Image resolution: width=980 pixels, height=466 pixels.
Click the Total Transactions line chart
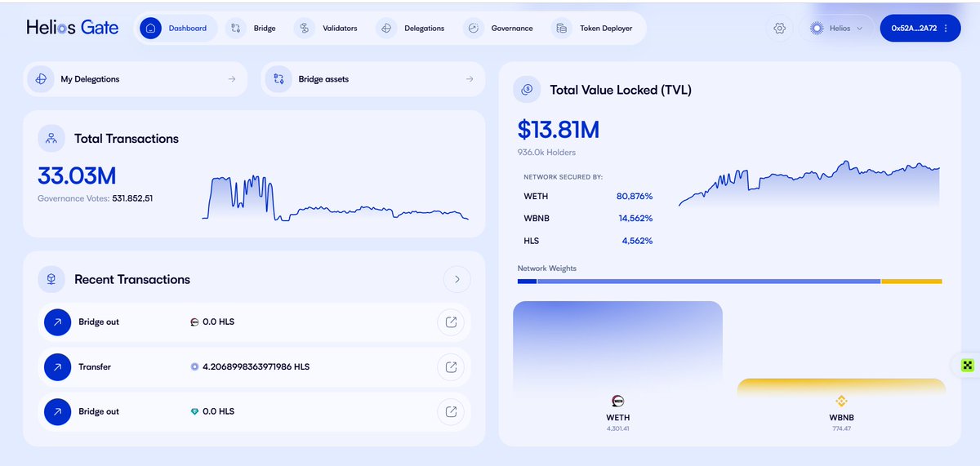pos(336,197)
